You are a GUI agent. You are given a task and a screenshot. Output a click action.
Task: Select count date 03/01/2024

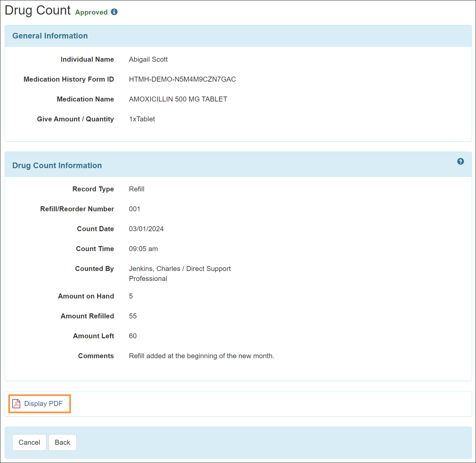pos(146,229)
